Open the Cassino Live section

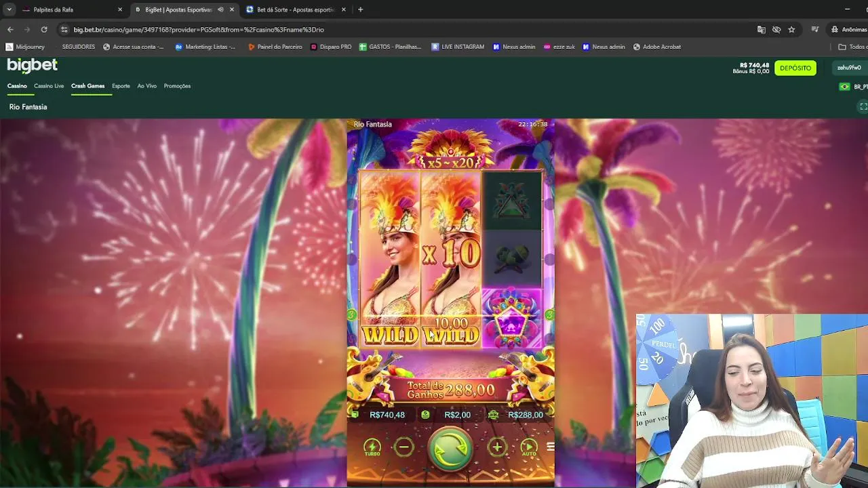pos(49,86)
